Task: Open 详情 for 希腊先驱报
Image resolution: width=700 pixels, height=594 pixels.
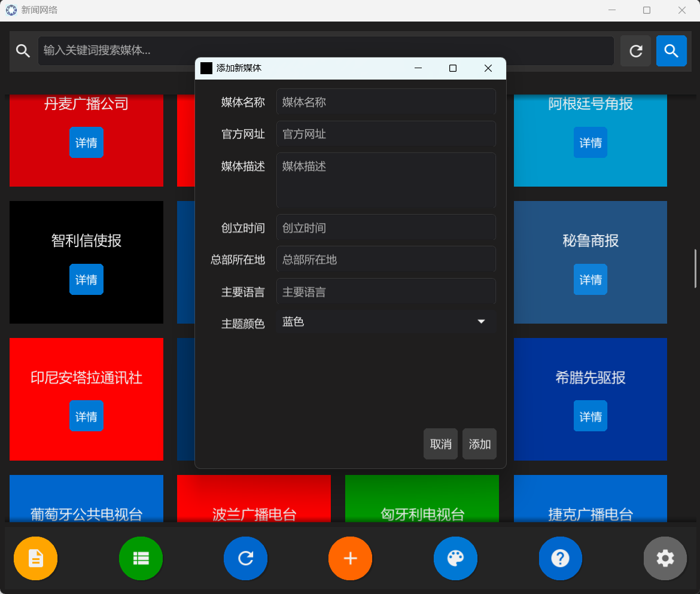Action: (x=591, y=416)
